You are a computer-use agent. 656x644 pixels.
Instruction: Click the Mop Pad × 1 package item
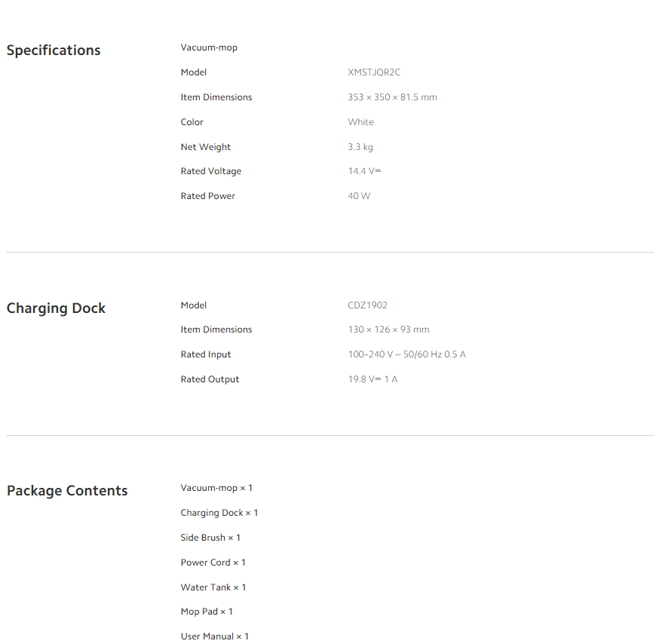(x=207, y=612)
